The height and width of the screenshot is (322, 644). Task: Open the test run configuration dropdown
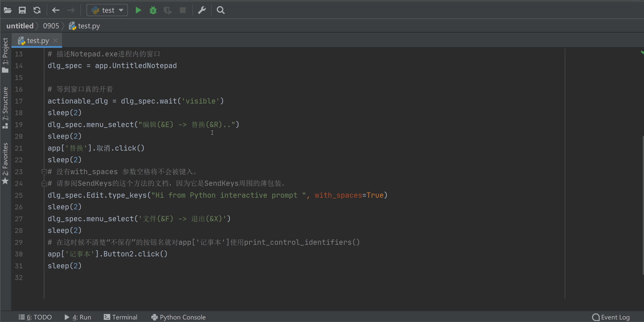point(107,10)
